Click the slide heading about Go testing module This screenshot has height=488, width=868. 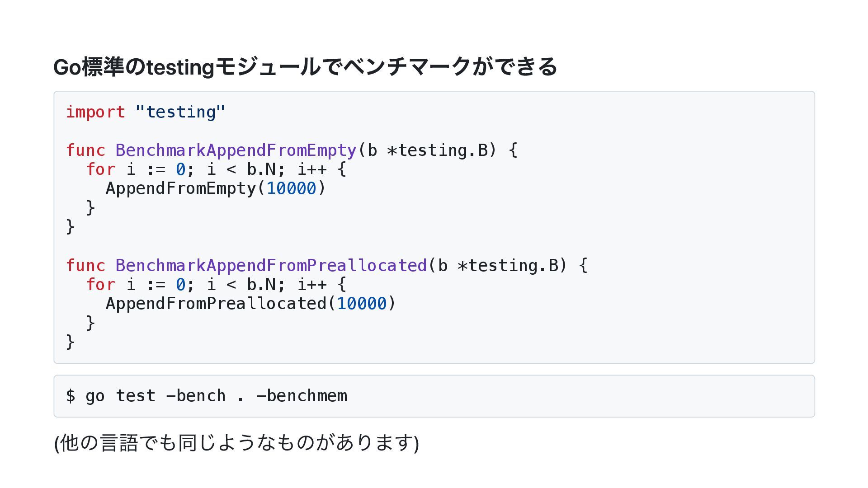[x=305, y=67]
